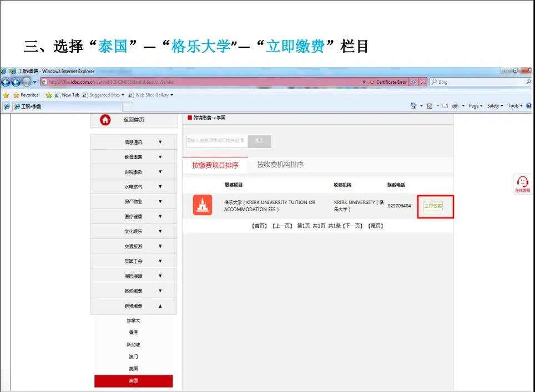Expand the 医疗健康 category
Viewport: 535px width, 392px height.
[x=133, y=216]
